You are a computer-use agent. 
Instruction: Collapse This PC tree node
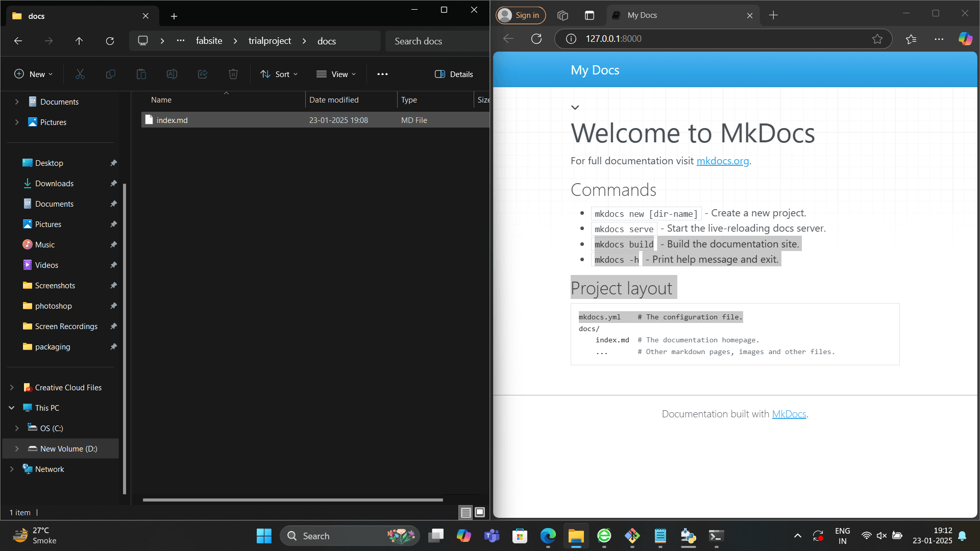tap(12, 408)
